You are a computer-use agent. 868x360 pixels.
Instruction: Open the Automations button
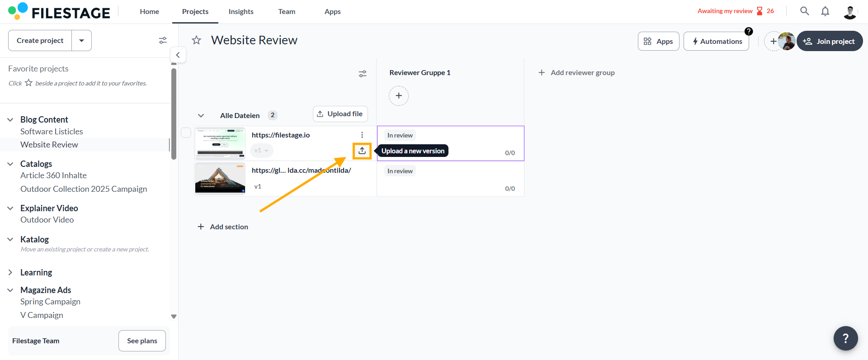point(716,41)
